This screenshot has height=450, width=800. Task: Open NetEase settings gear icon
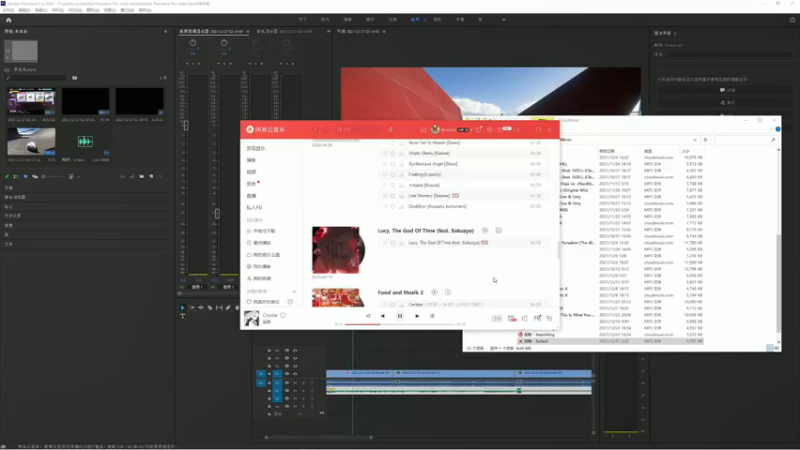click(489, 130)
